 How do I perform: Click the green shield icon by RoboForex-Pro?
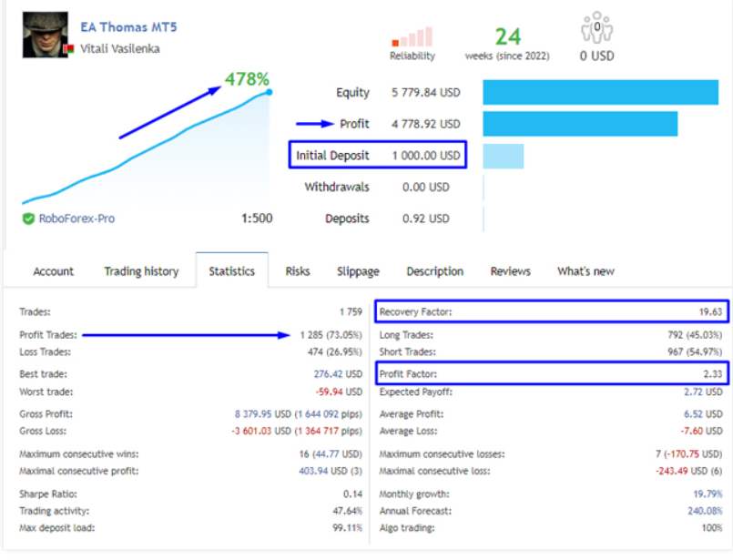coord(29,219)
